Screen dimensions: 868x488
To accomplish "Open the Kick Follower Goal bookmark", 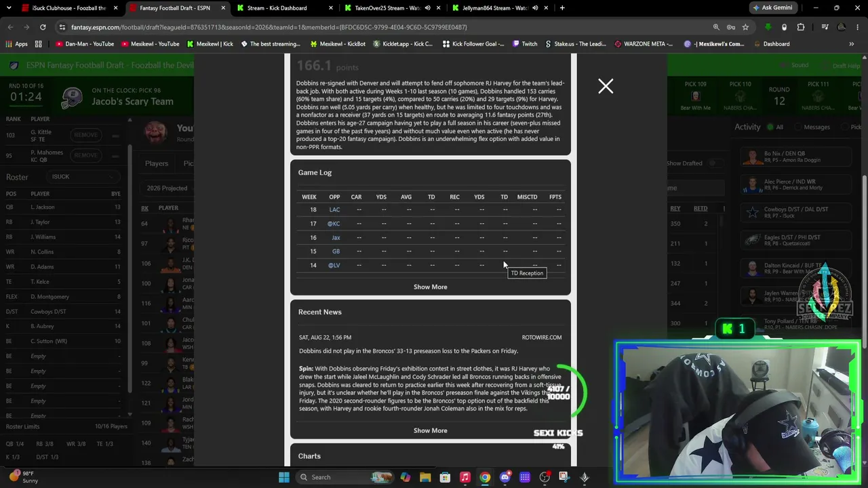I will (473, 44).
